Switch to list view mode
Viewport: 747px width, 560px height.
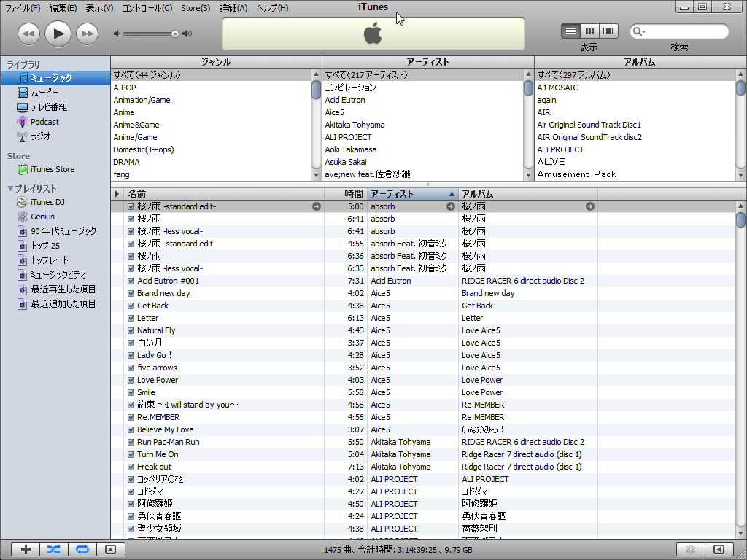click(570, 31)
